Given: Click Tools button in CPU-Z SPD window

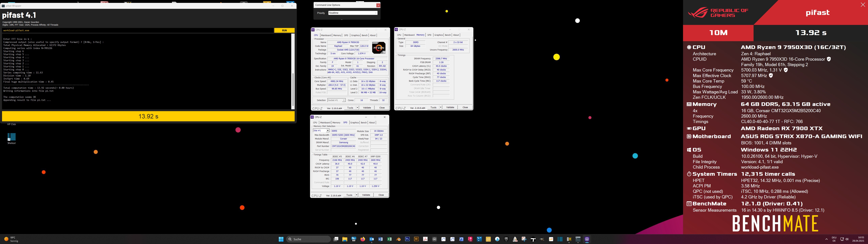Looking at the screenshot, I should click(x=349, y=195).
